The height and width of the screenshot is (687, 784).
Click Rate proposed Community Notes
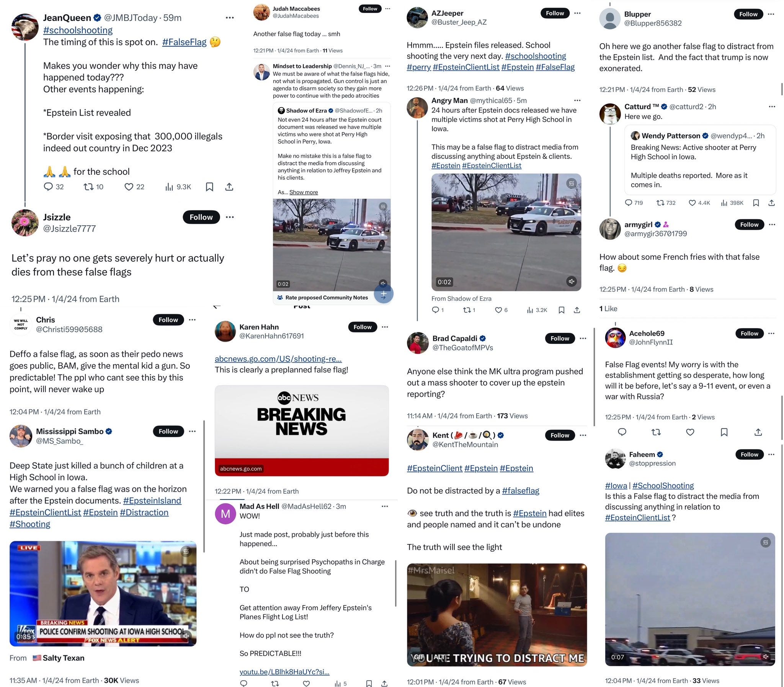coord(327,298)
